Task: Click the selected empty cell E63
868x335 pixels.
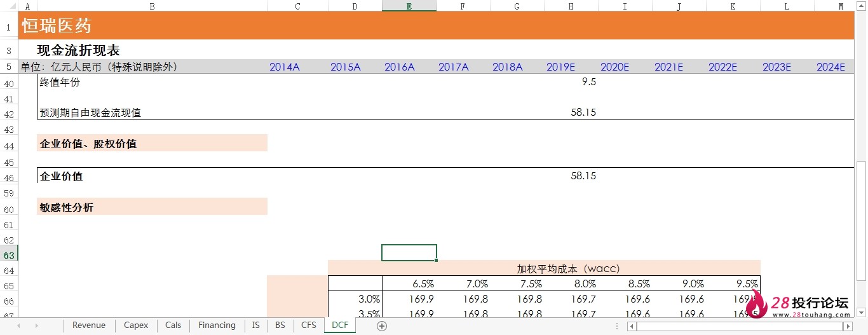Action: click(409, 252)
